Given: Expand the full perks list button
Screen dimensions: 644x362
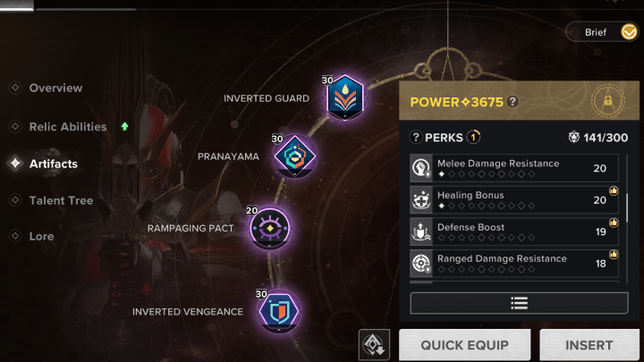Looking at the screenshot, I should (x=519, y=303).
